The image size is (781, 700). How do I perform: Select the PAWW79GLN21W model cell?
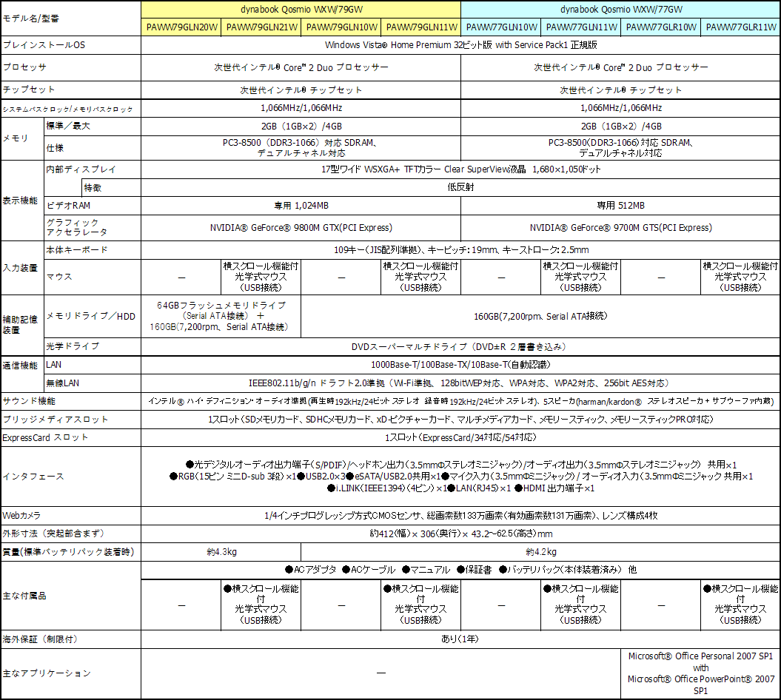(261, 27)
